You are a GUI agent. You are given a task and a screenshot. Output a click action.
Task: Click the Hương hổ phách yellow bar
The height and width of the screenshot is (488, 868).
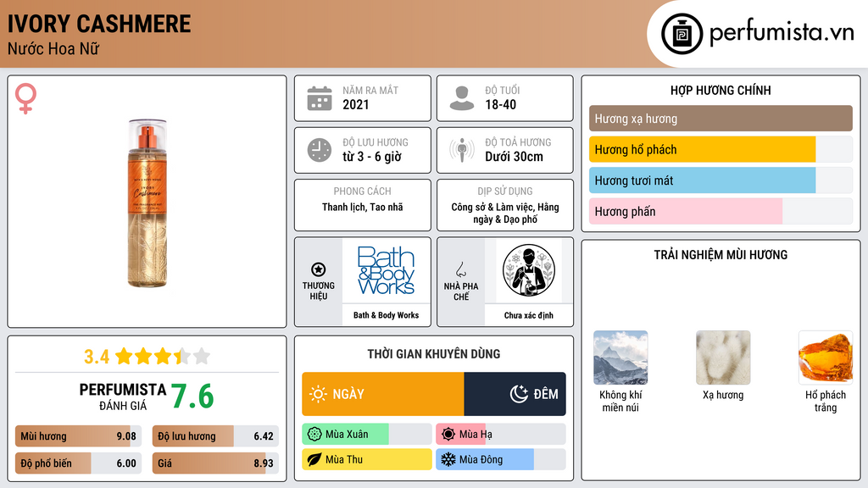tap(721, 149)
